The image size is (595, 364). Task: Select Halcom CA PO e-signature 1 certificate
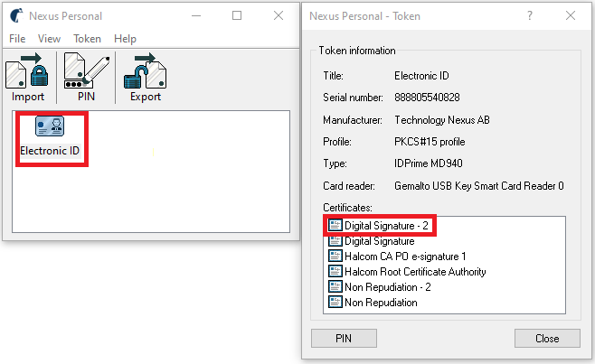(405, 257)
